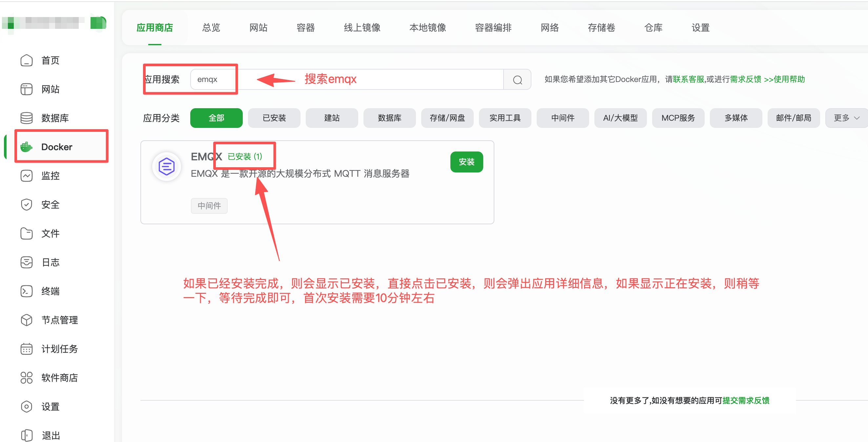Open 监控 monitoring in the sidebar
This screenshot has height=442, width=868.
click(50, 175)
